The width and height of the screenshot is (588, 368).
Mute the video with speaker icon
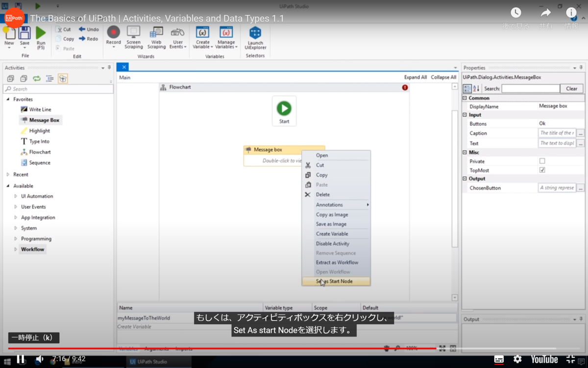(x=39, y=359)
